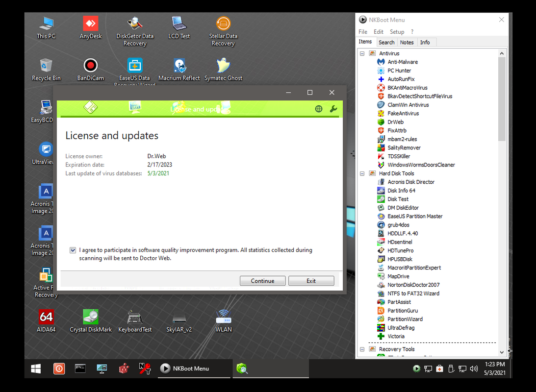Select BKAntiMacroVirus entry
The width and height of the screenshot is (536, 392).
coord(402,88)
